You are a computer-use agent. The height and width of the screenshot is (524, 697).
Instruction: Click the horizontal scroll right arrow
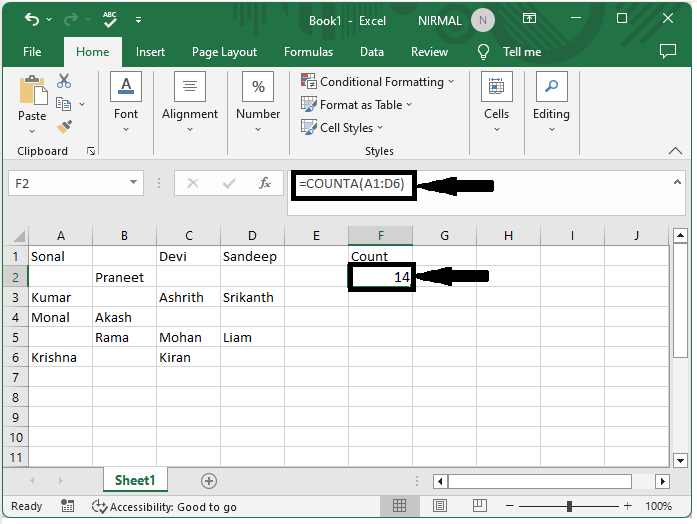click(x=662, y=481)
